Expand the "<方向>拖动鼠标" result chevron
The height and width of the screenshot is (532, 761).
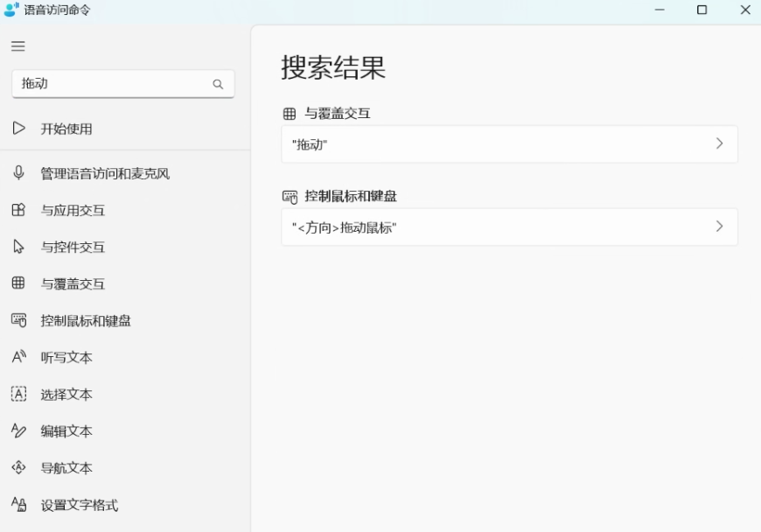tap(719, 227)
